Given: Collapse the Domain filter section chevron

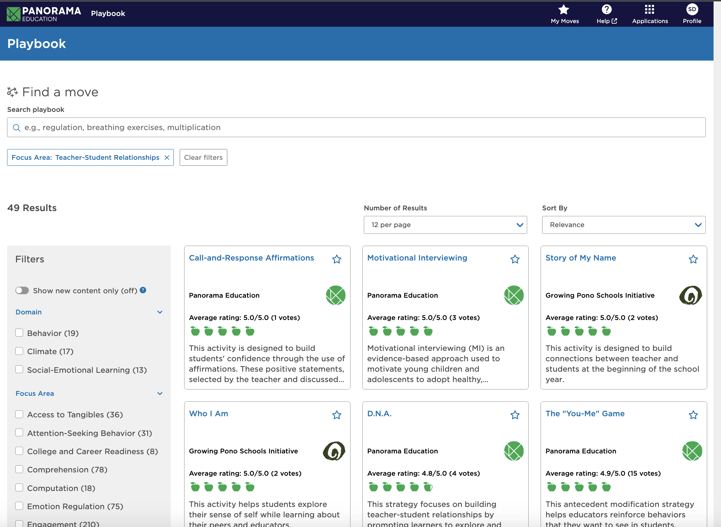Looking at the screenshot, I should click(x=160, y=312).
